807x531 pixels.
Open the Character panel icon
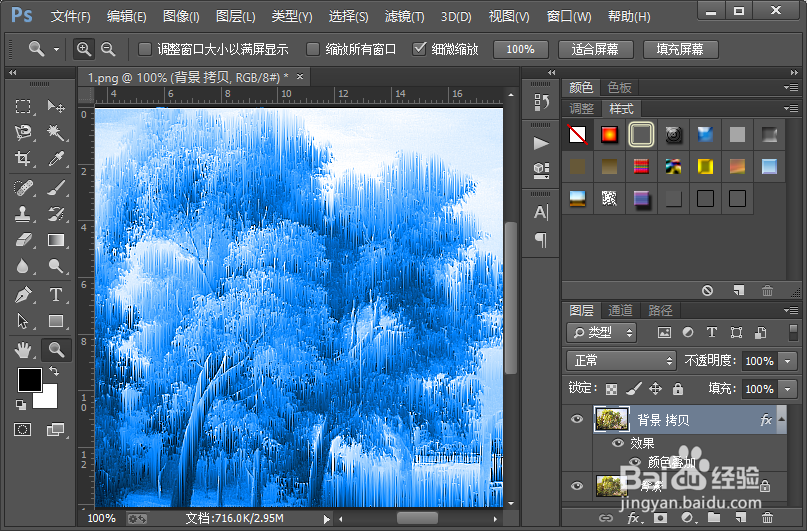541,213
